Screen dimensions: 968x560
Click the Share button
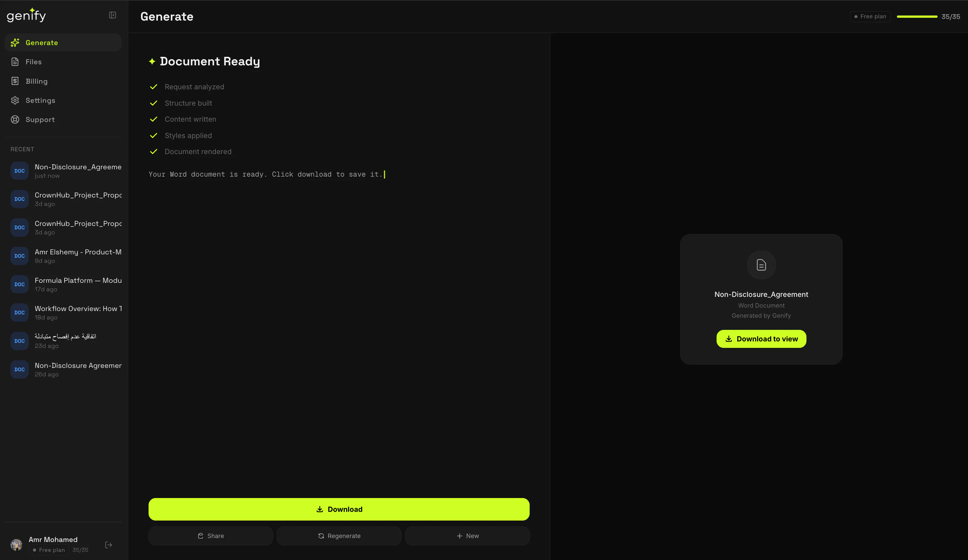click(211, 535)
